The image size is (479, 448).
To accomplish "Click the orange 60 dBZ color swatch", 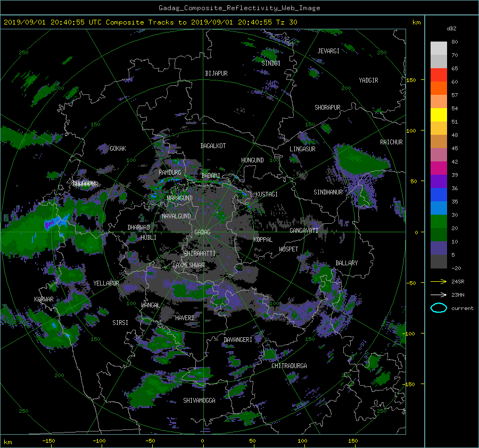I will pyautogui.click(x=439, y=88).
